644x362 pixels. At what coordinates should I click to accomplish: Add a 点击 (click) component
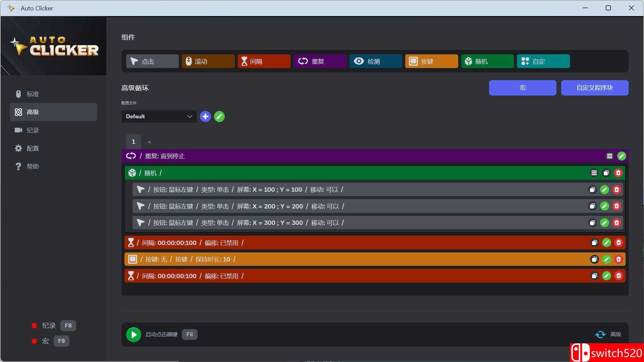coord(152,61)
